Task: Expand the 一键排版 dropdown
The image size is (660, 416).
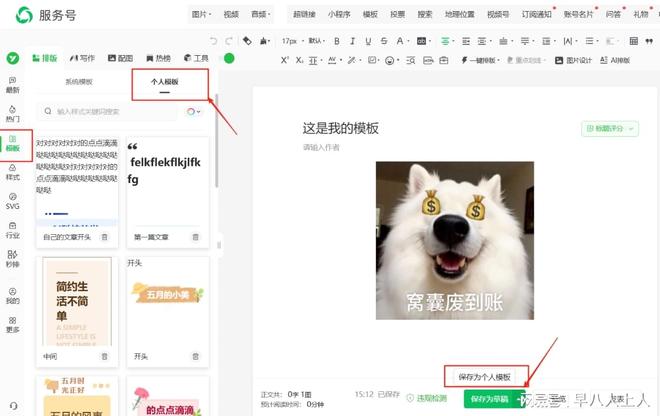Action: 480,60
